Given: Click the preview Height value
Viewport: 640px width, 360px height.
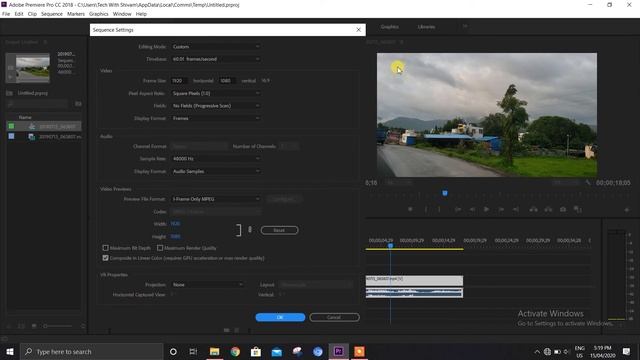Looking at the screenshot, I should click(x=176, y=237).
